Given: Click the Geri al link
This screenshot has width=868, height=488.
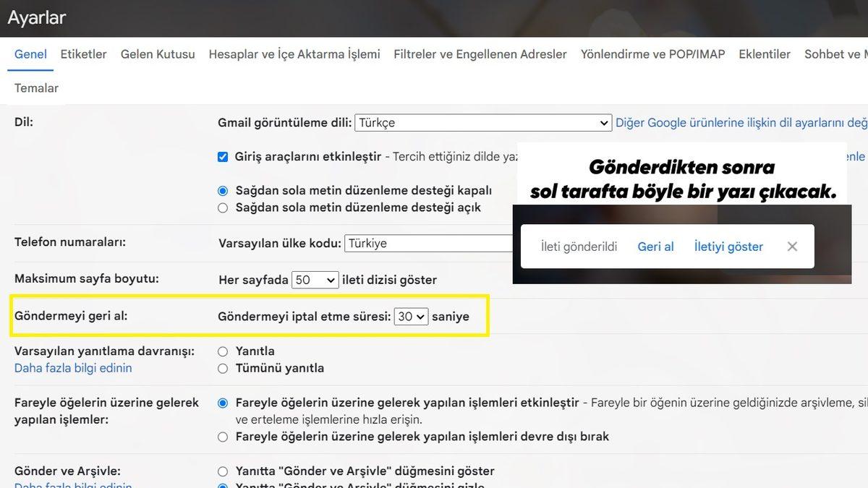Looking at the screenshot, I should pos(655,247).
